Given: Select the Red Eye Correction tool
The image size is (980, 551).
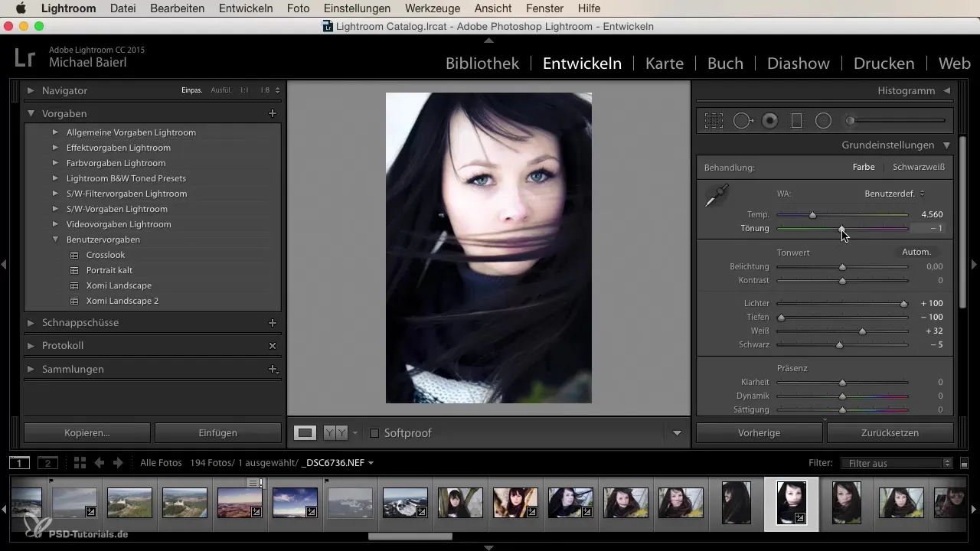Looking at the screenshot, I should (x=770, y=121).
